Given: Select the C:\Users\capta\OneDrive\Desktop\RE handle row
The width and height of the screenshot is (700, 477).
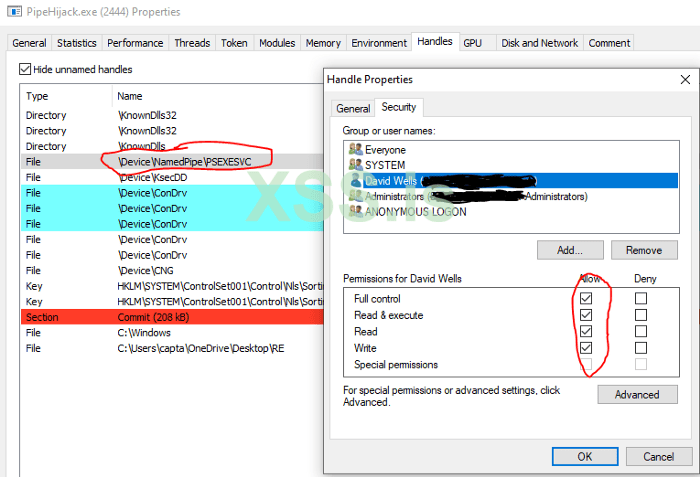Looking at the screenshot, I should pyautogui.click(x=172, y=348).
